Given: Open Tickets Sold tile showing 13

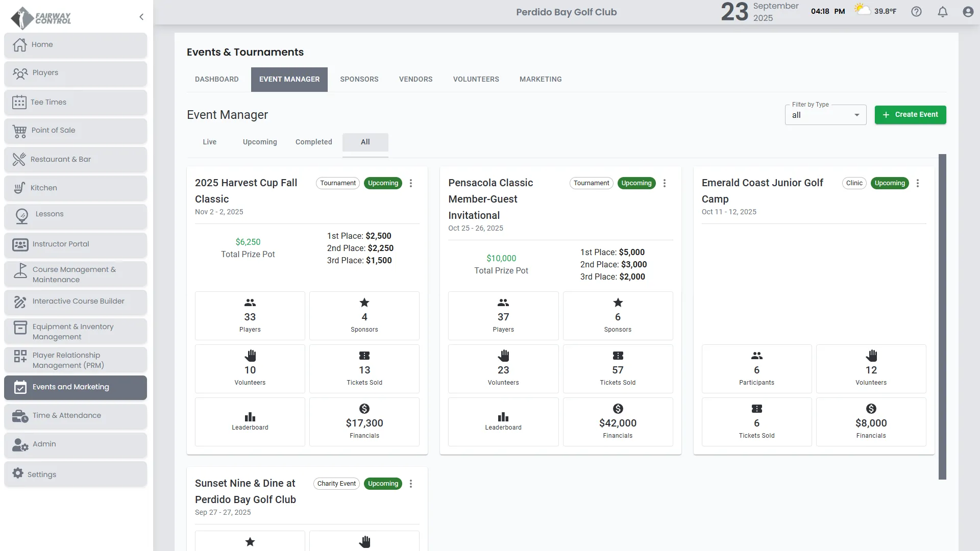Looking at the screenshot, I should click(x=364, y=368).
